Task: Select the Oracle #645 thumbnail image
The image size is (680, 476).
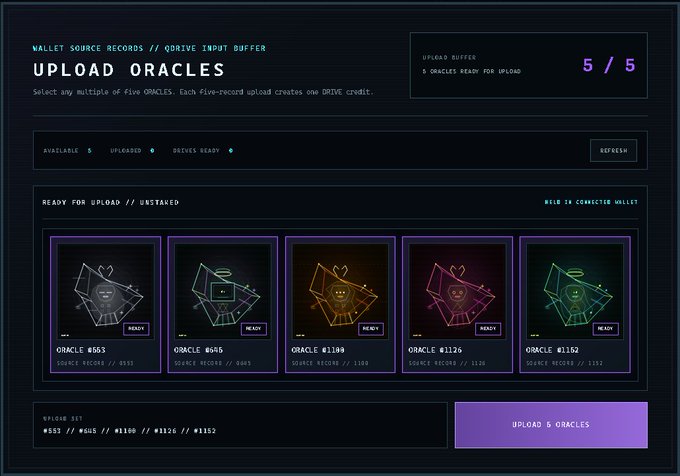Action: 223,291
